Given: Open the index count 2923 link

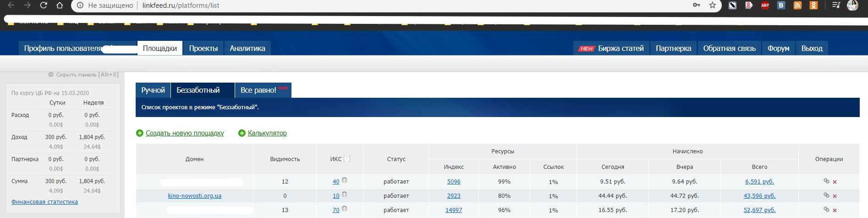Looking at the screenshot, I should coord(454,196).
